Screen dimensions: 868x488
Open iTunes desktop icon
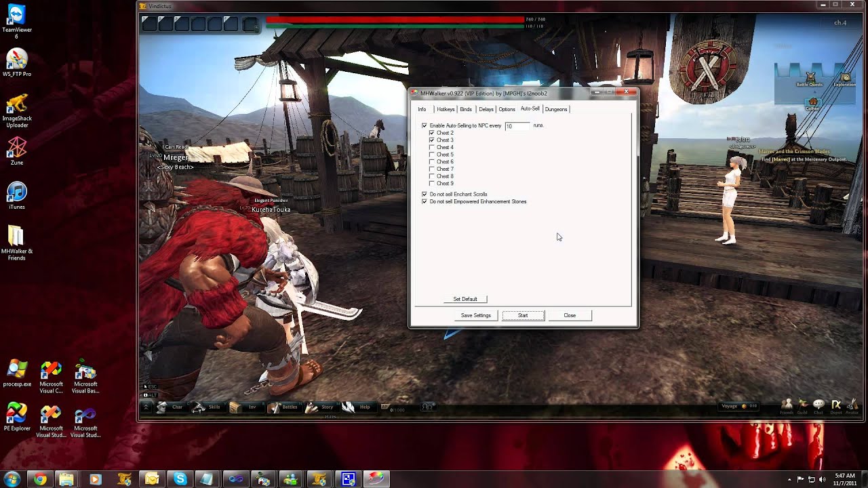point(17,196)
